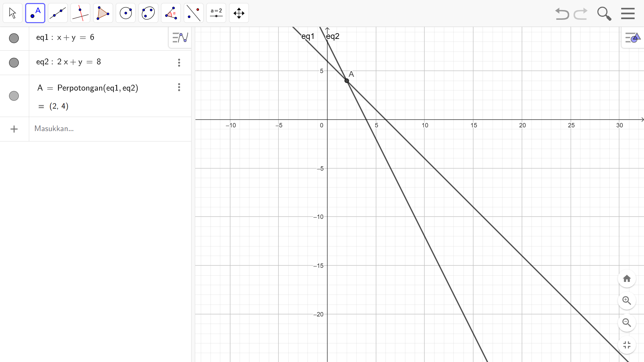644x362 pixels.
Task: Select the Line through two points tool
Action: click(58, 13)
